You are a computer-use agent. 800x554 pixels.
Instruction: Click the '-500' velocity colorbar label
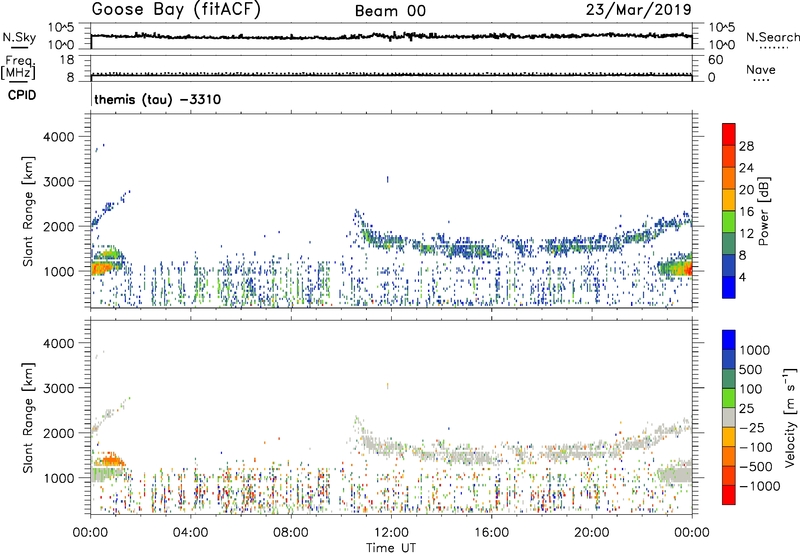(x=756, y=466)
